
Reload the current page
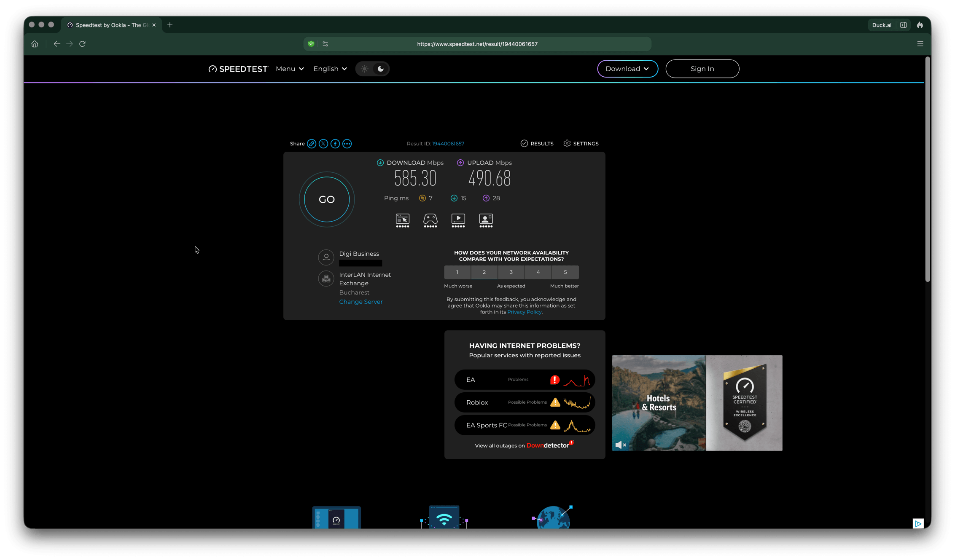[x=83, y=44]
